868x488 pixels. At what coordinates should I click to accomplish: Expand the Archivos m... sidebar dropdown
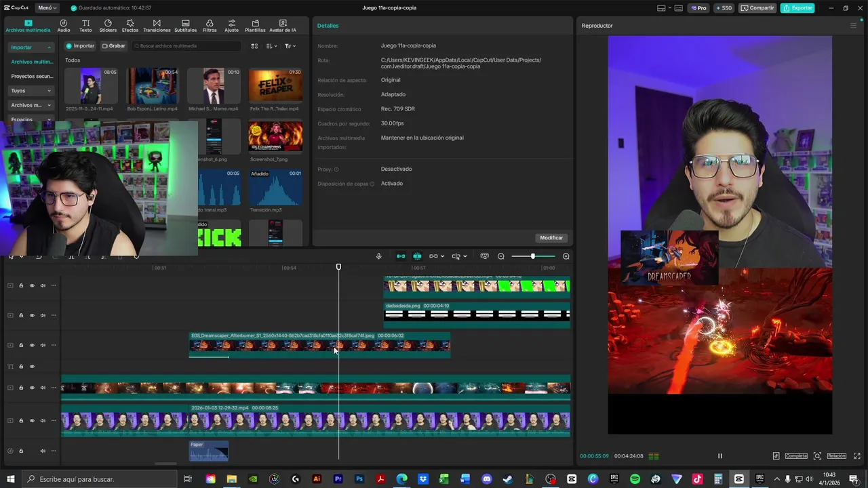[x=31, y=105]
